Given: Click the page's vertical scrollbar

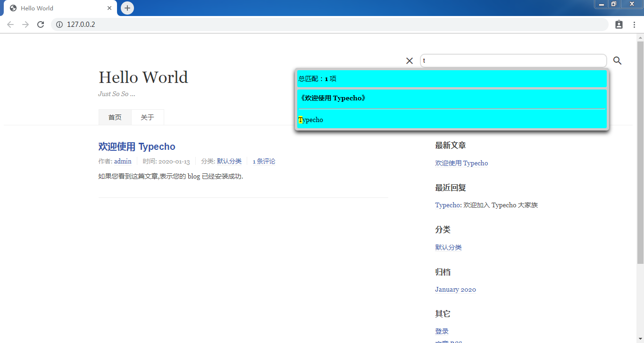Looking at the screenshot, I should (640, 153).
